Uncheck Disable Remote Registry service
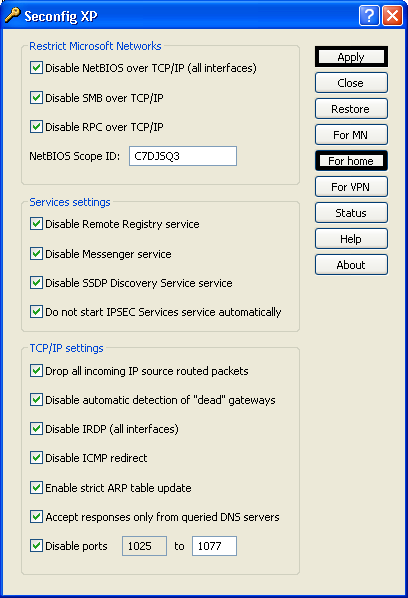 click(x=36, y=223)
